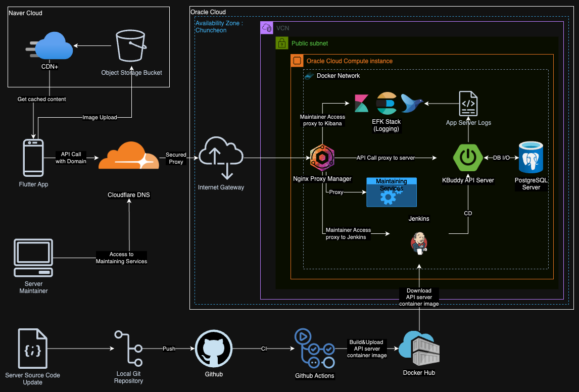Select the Server Source Code Update file icon
This screenshot has width=579, height=392.
click(x=33, y=349)
